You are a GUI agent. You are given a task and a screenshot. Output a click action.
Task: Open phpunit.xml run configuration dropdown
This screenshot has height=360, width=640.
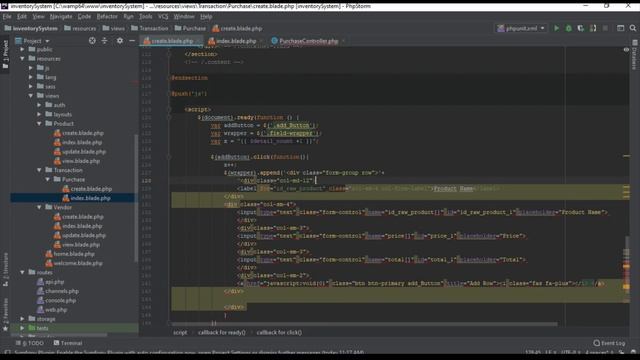[521, 28]
